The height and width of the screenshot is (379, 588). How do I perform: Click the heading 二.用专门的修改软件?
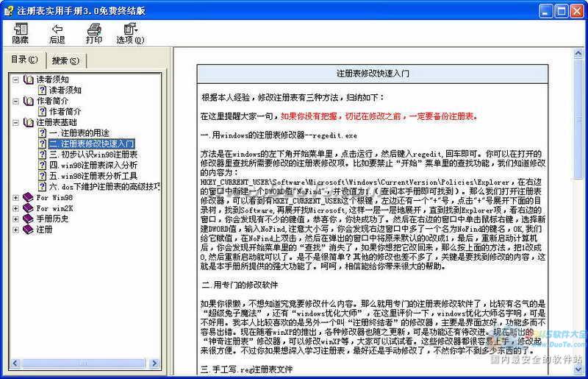click(x=240, y=285)
